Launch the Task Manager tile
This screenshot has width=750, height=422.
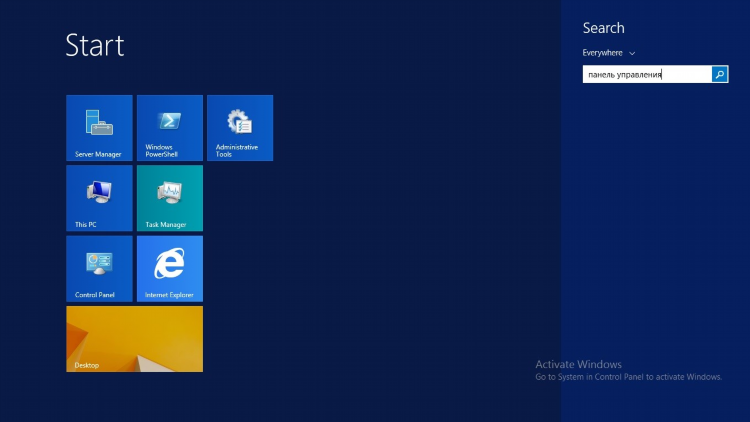[170, 198]
